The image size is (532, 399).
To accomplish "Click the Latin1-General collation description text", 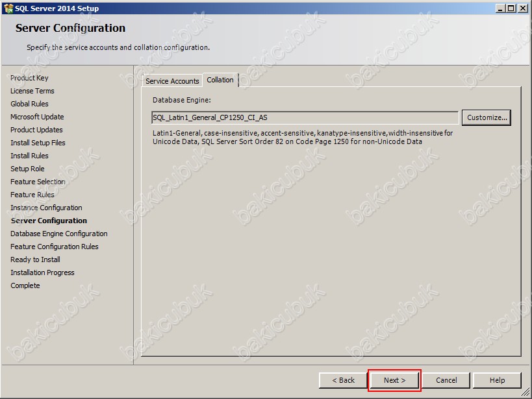I will 302,138.
